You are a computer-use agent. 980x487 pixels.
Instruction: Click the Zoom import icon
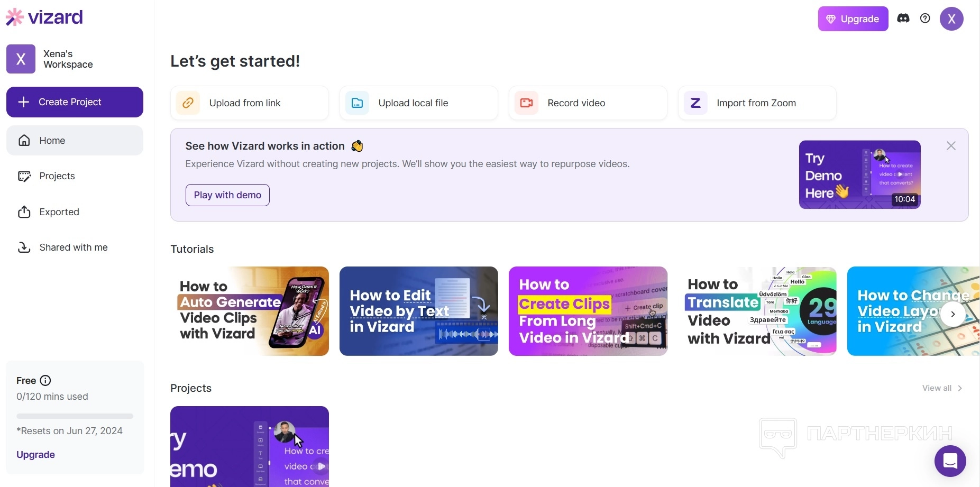[695, 103]
